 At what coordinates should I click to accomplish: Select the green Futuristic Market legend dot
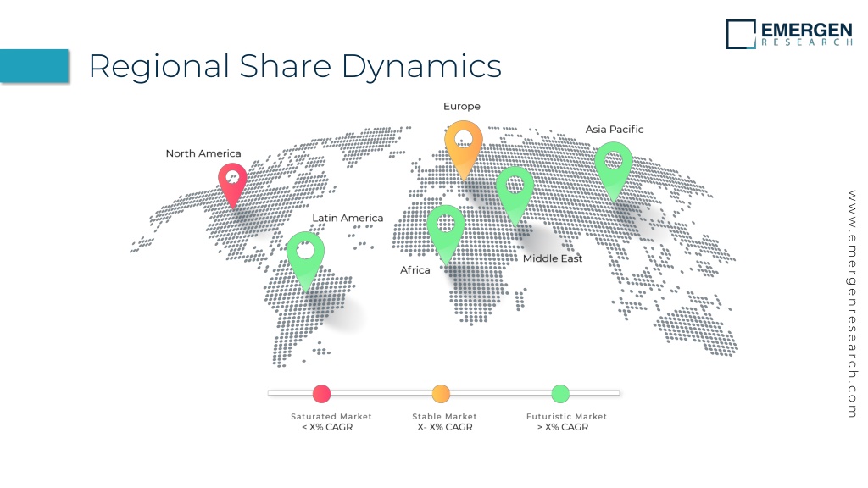pyautogui.click(x=560, y=393)
